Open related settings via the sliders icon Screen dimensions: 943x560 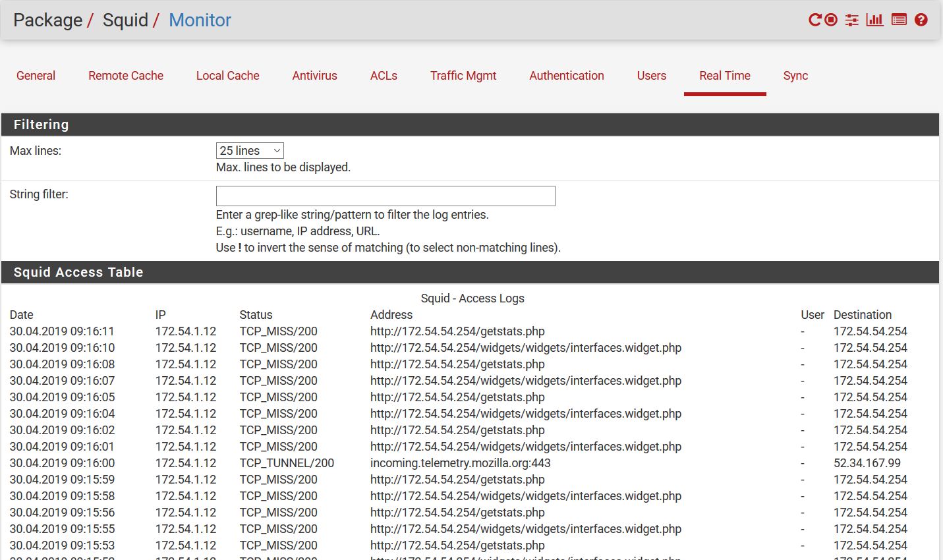click(852, 20)
